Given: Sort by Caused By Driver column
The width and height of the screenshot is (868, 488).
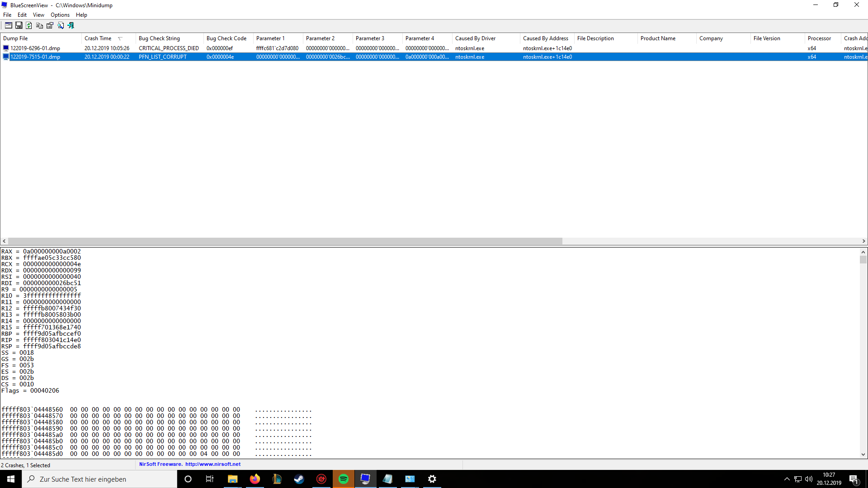Looking at the screenshot, I should (475, 38).
